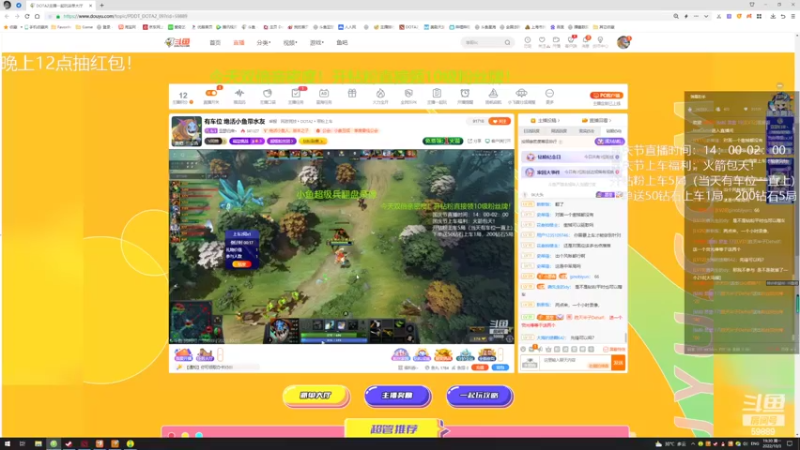Open File Explorer from the taskbar
Image resolution: width=800 pixels, height=450 pixels.
(x=38, y=444)
